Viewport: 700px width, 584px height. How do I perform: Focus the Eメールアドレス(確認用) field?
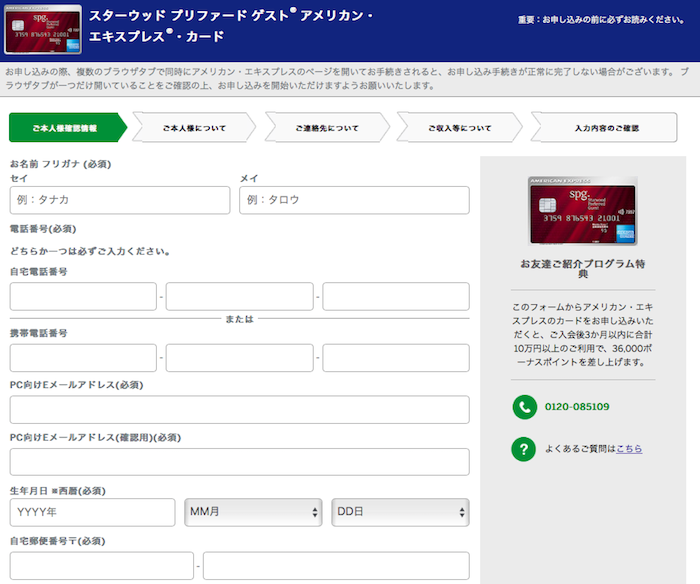(239, 462)
